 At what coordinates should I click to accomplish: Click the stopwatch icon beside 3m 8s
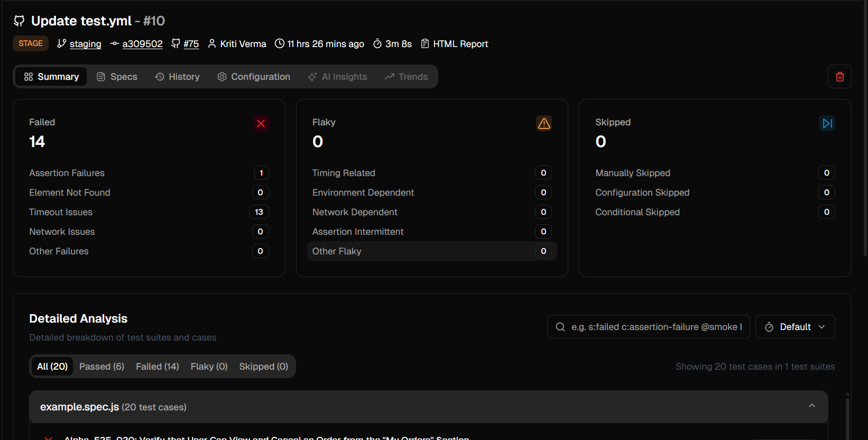point(377,43)
